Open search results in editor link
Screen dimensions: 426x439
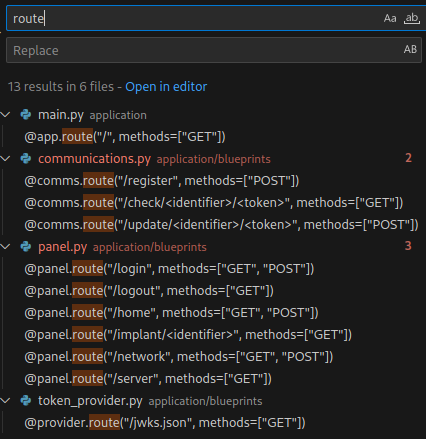click(x=166, y=87)
